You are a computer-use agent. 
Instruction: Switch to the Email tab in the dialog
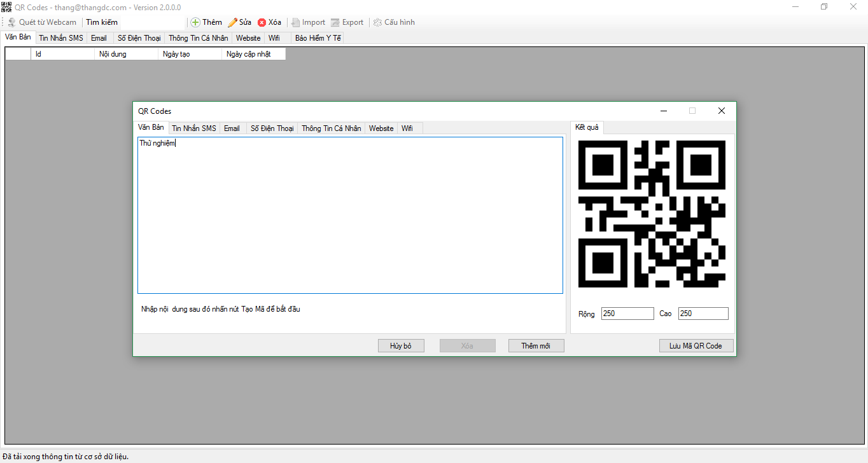tap(232, 128)
